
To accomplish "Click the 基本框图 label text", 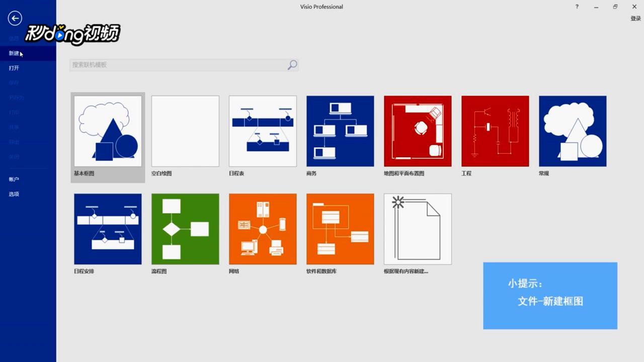I will (84, 173).
